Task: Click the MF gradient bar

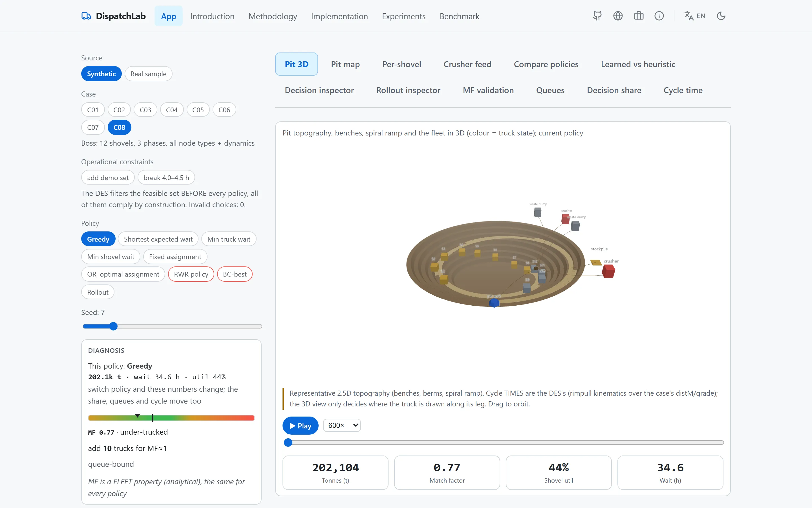Action: (171, 418)
